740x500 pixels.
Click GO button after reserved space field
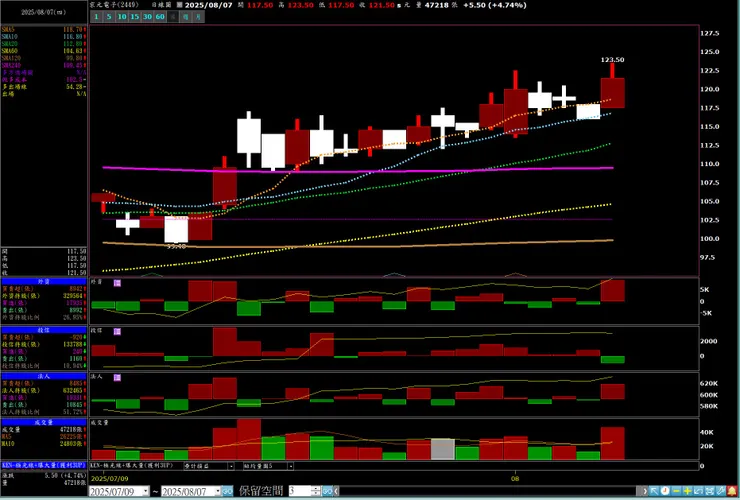(327, 492)
